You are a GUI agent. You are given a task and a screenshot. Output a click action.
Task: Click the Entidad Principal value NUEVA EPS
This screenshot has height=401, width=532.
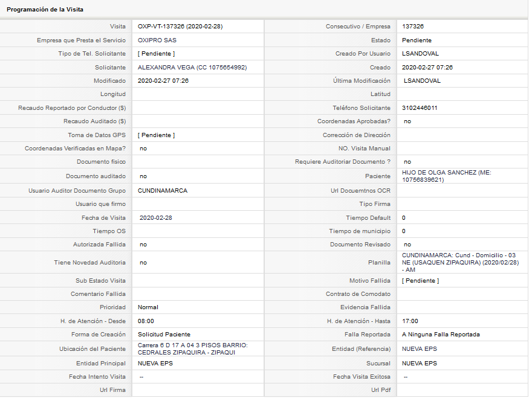pos(155,364)
